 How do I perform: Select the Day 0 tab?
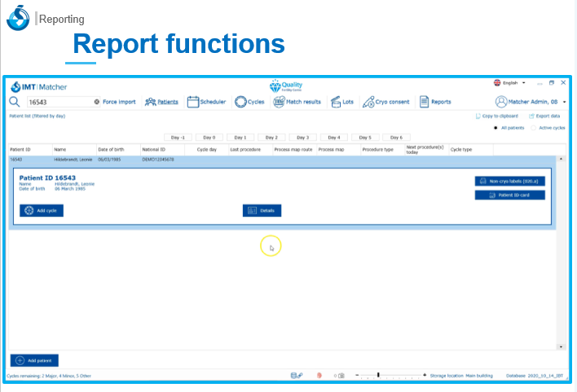pos(209,138)
